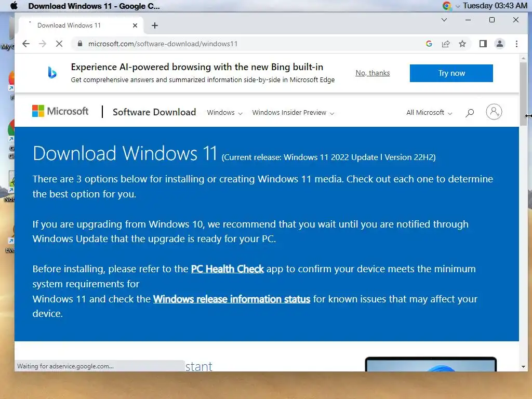Stop loading the page with X icon
The image size is (532, 399).
[59, 44]
